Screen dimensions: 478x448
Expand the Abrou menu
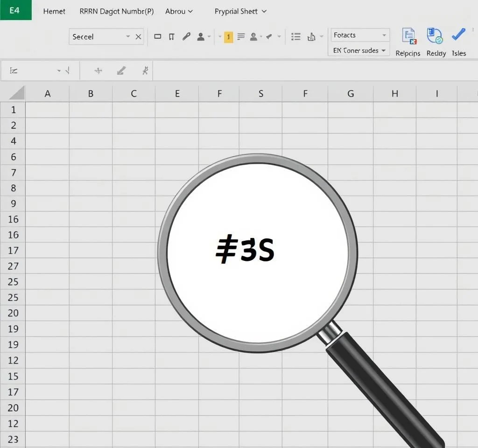[x=179, y=11]
